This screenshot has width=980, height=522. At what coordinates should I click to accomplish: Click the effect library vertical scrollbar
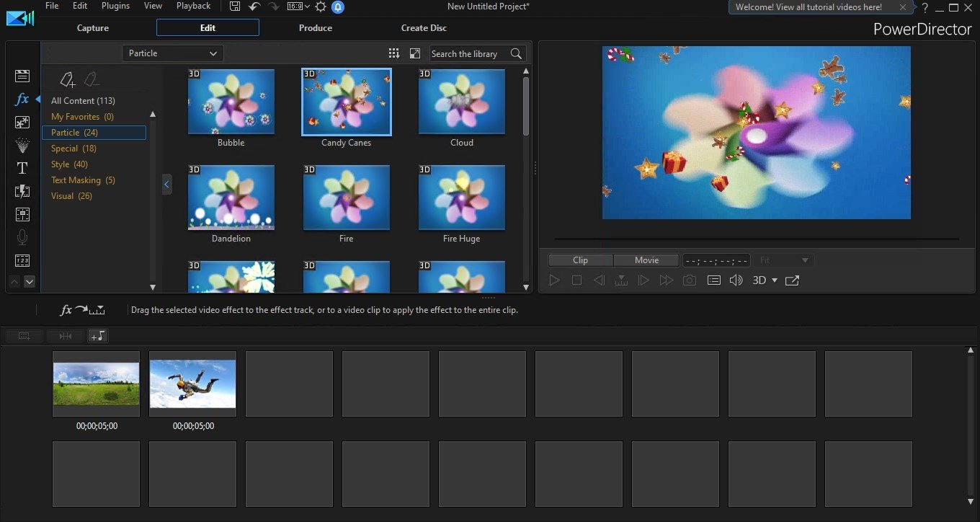(x=526, y=107)
